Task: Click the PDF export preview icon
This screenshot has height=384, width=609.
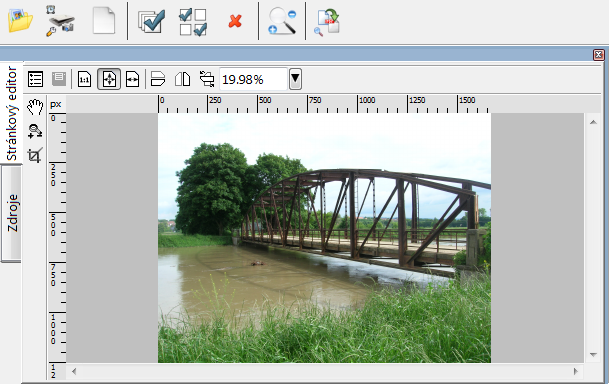Action: click(327, 23)
